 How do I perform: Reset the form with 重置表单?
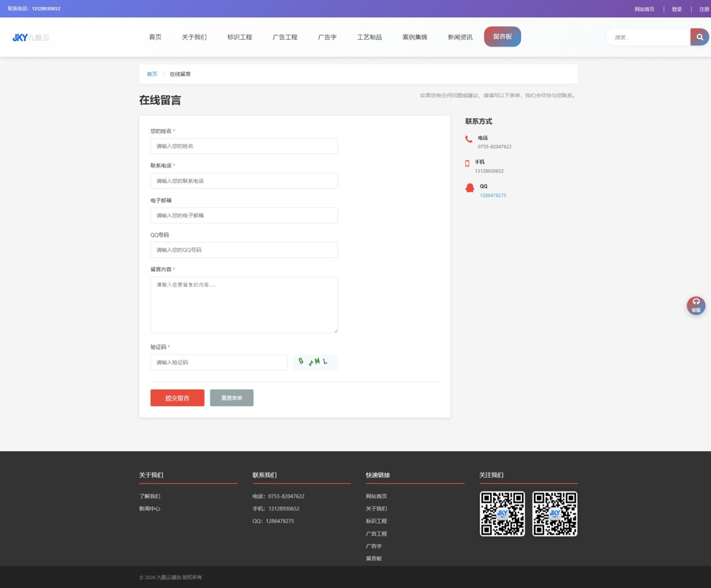click(x=231, y=397)
